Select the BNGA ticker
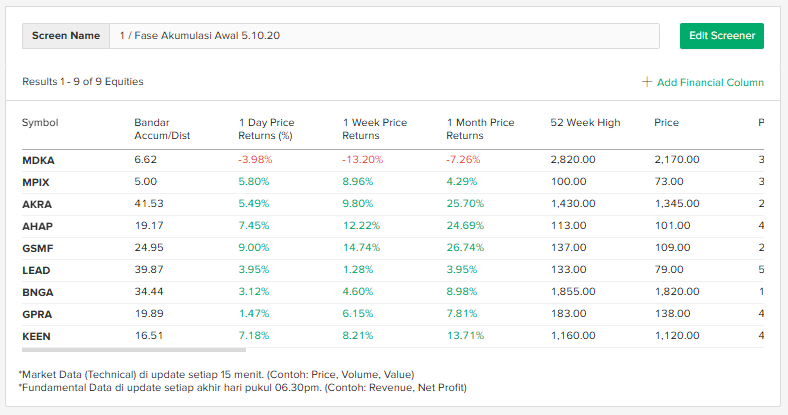The width and height of the screenshot is (788, 415). [38, 292]
